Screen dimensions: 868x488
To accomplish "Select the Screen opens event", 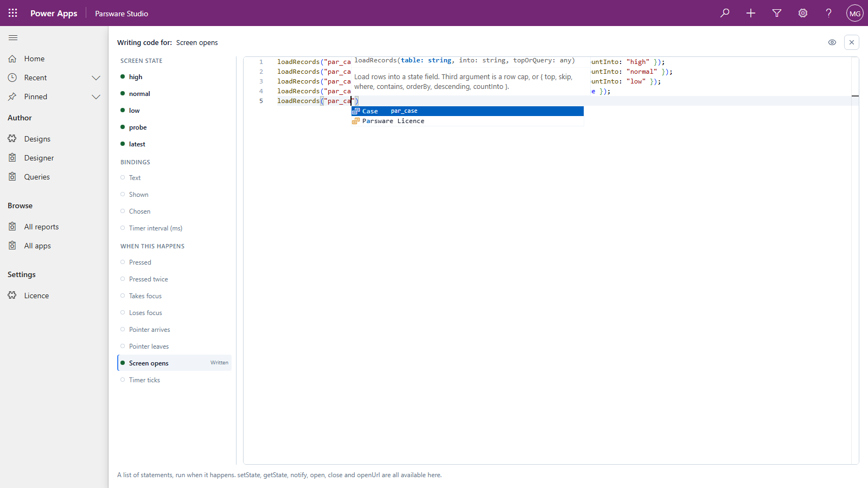I will (175, 363).
